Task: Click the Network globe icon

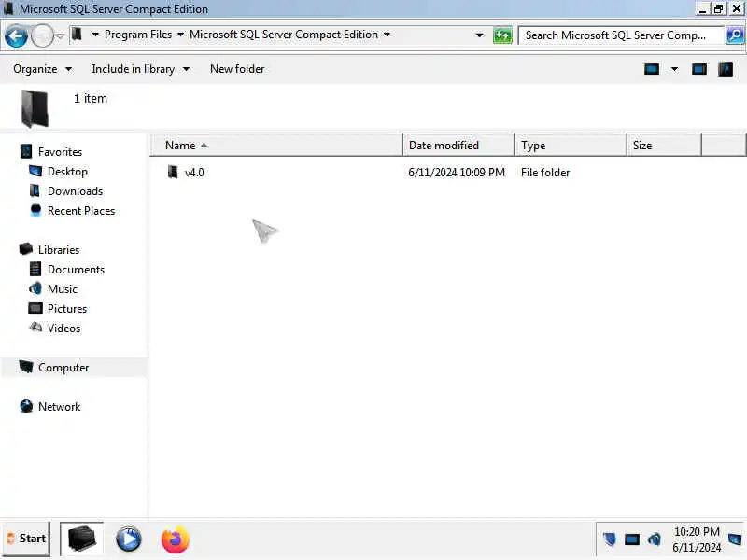Action: click(x=26, y=406)
